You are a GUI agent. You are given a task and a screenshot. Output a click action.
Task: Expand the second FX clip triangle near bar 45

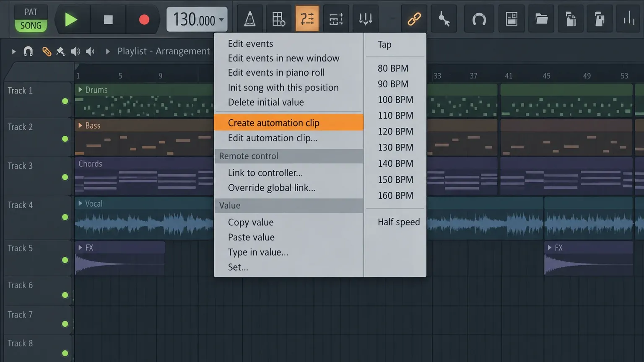point(549,248)
